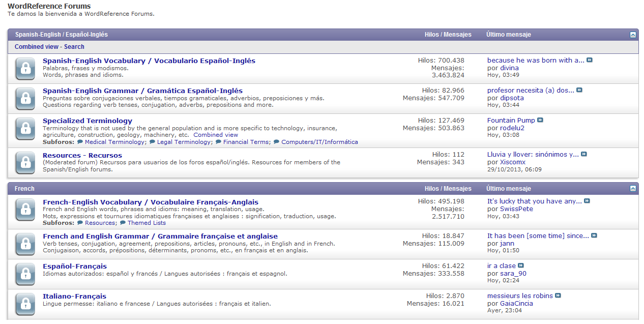Screen dimensions: 644x324
Task: Go to last post arrow for 'Lluvia y llover'
Action: [x=584, y=154]
